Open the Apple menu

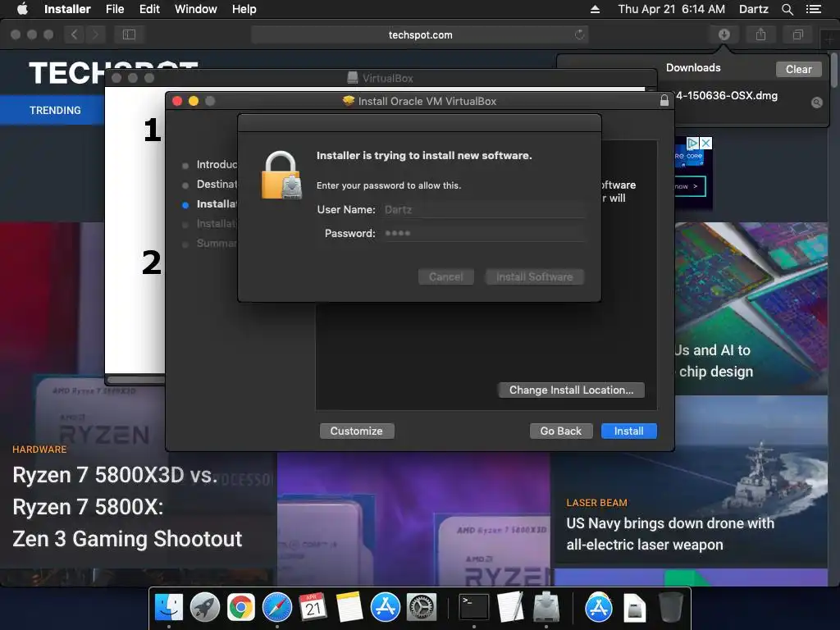(x=22, y=9)
